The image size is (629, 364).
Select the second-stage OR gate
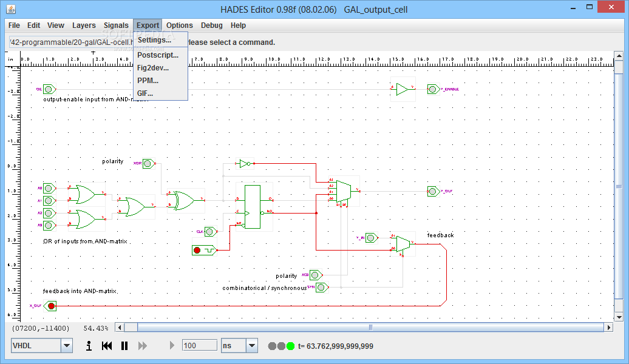pyautogui.click(x=137, y=207)
